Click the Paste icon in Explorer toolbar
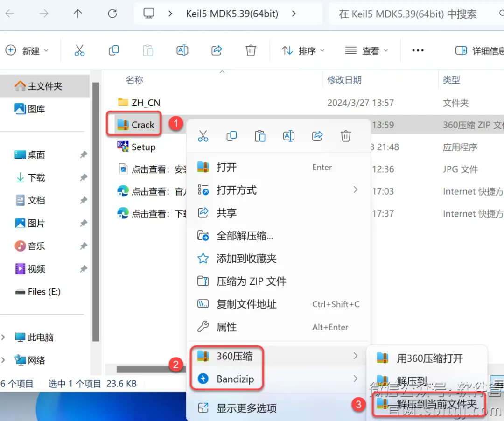504x421 pixels. tap(148, 50)
